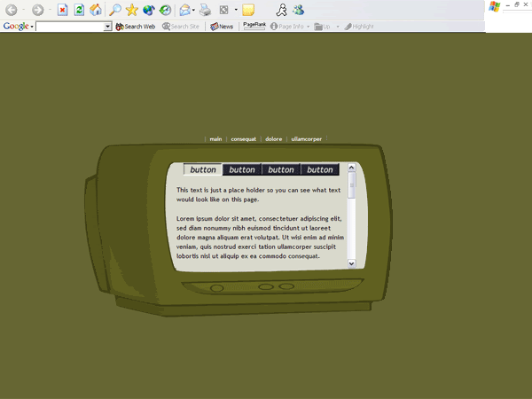Open the 'ullamcorper' navigation link
This screenshot has width=532, height=399.
tap(307, 139)
